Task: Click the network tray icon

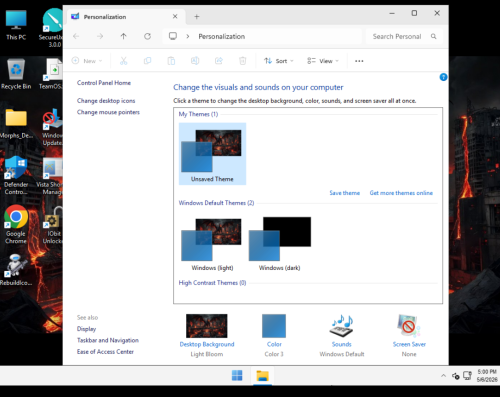Action: pos(468,376)
